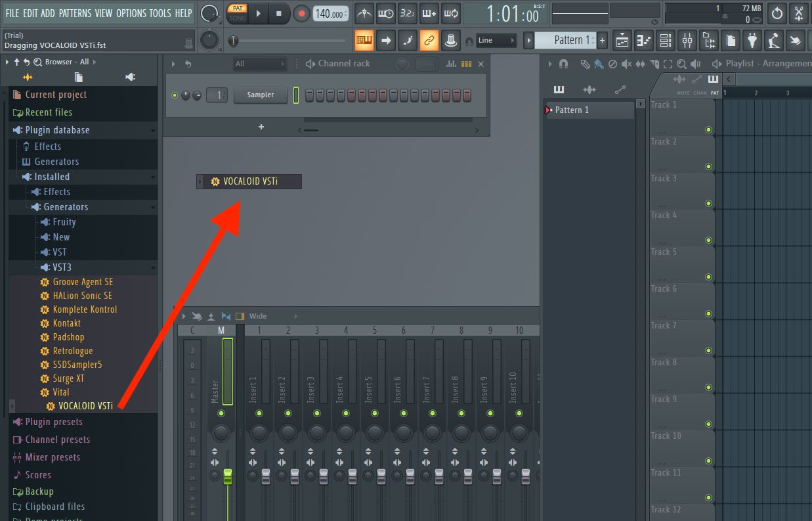Image resolution: width=812 pixels, height=521 pixels.
Task: Click the 140.000 tempo field
Action: pos(330,14)
